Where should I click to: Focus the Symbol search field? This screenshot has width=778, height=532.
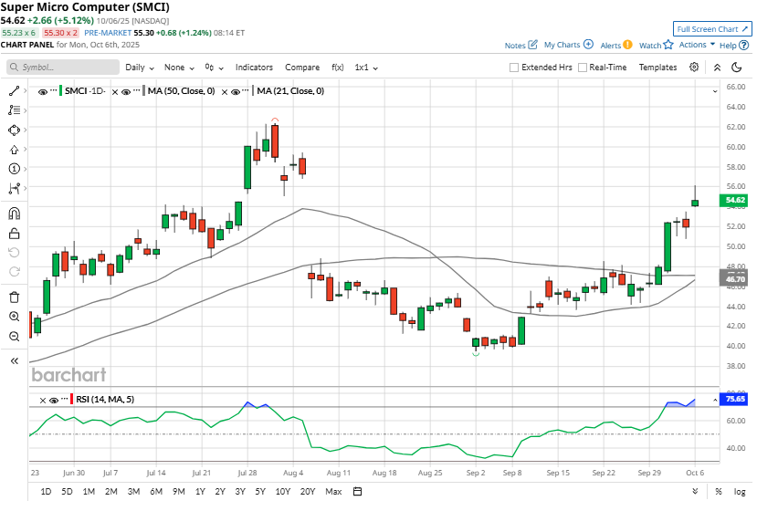tap(63, 68)
